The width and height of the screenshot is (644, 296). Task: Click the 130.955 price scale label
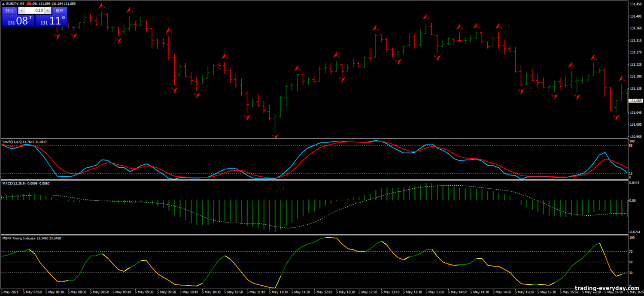[635, 137]
